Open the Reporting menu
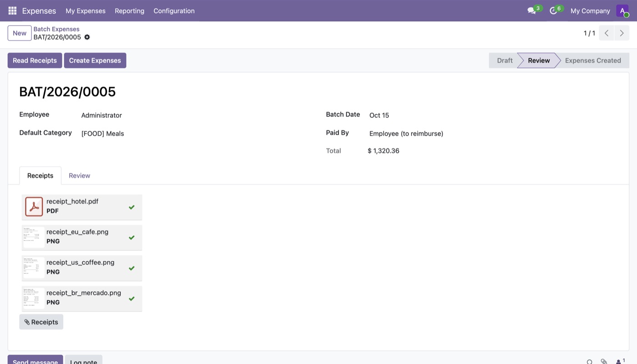This screenshot has height=364, width=637. 130,10
